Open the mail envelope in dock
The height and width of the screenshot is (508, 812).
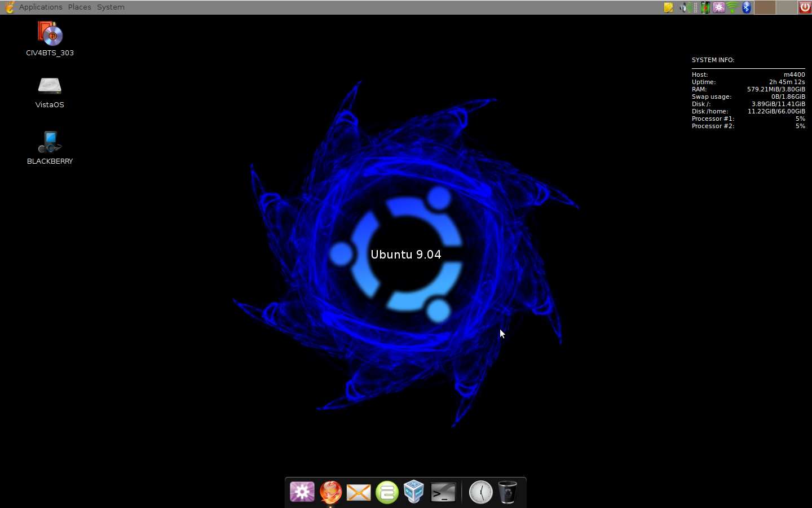click(359, 493)
